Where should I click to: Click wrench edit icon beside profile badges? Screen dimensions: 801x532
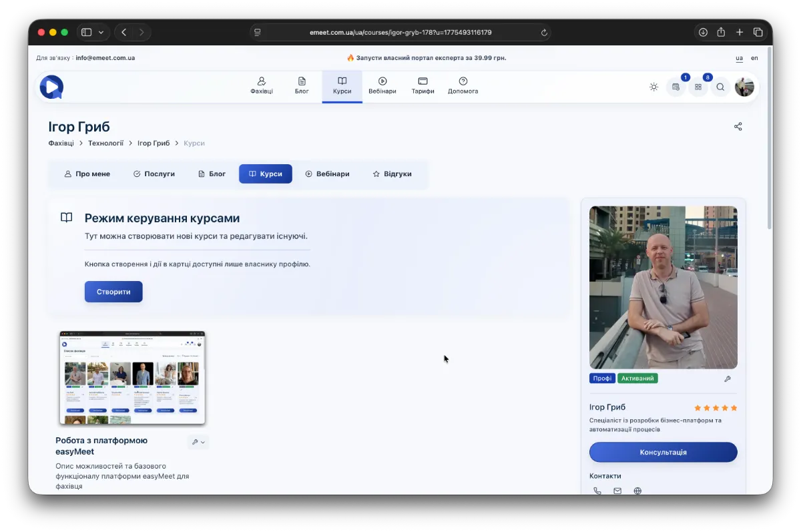pos(728,378)
